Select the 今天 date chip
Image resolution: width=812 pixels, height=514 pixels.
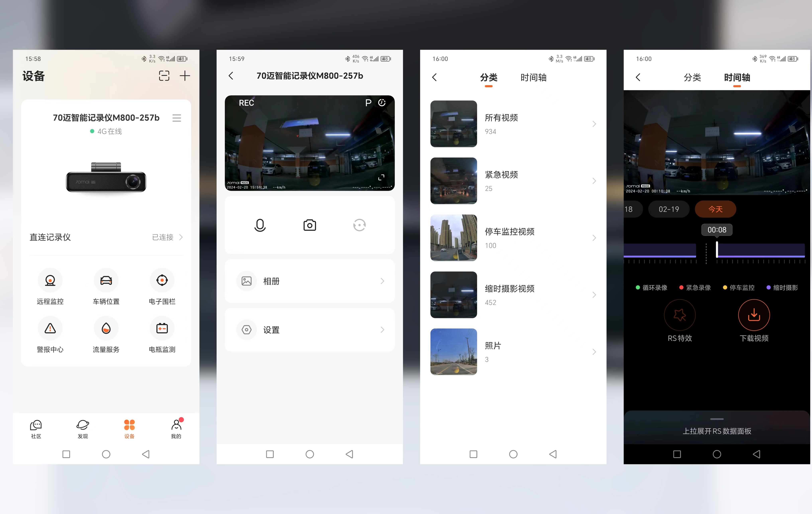click(715, 209)
